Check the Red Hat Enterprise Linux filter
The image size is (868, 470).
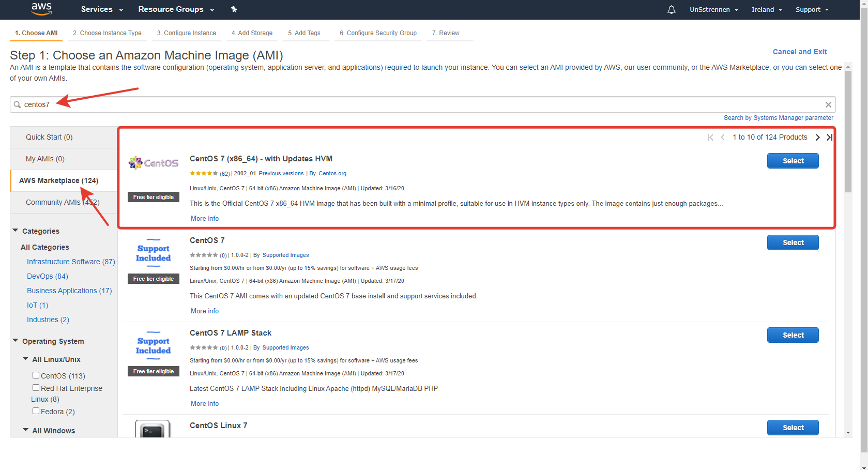tap(36, 388)
